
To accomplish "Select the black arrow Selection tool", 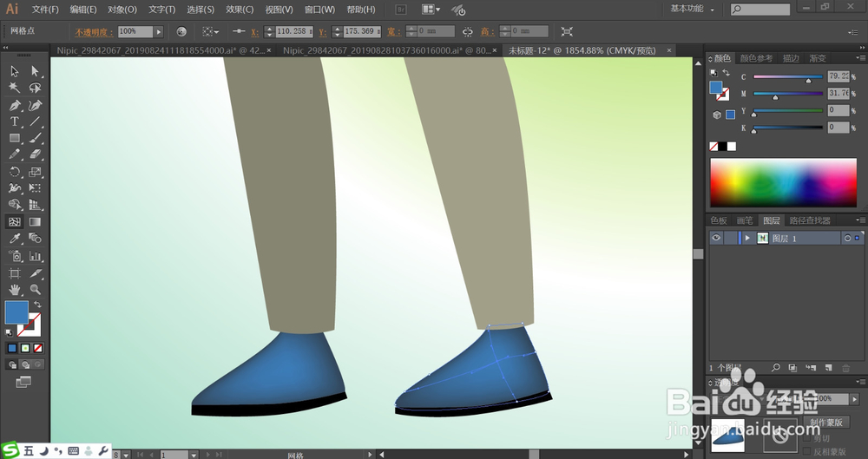I will tap(15, 71).
